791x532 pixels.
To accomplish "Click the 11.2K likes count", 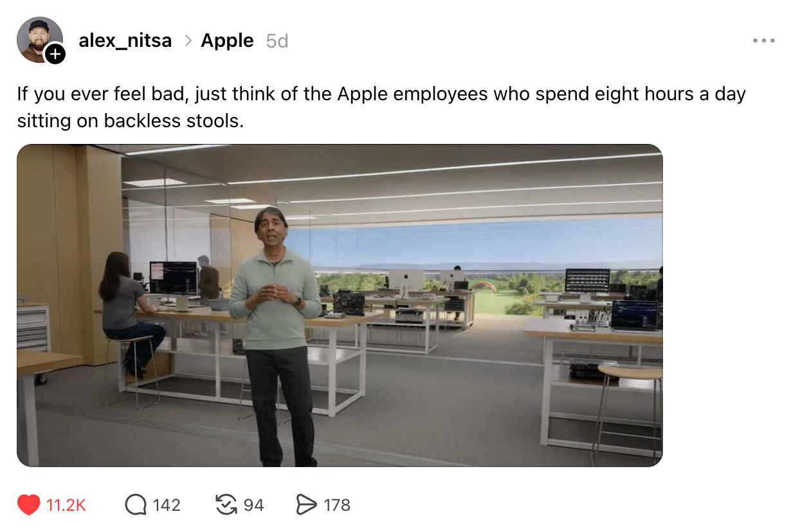I will point(66,505).
